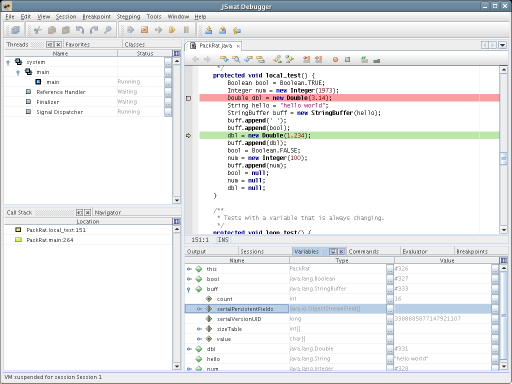Click the Find magnifier icon in main toolbar
This screenshot has height=384, width=512.
tap(108, 30)
